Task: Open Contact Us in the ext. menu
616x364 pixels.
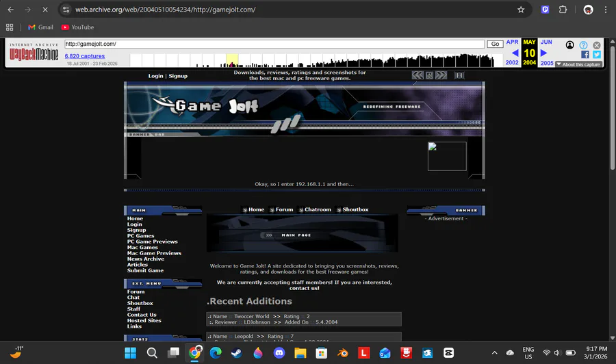Action: [142, 315]
